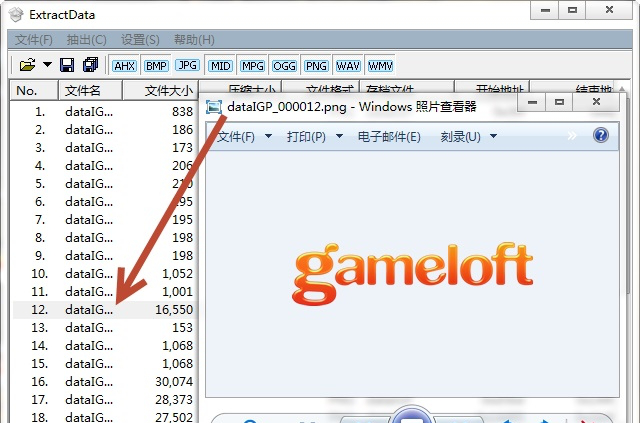The height and width of the screenshot is (439, 640).
Task: Select file row number 4
Action: 104,165
